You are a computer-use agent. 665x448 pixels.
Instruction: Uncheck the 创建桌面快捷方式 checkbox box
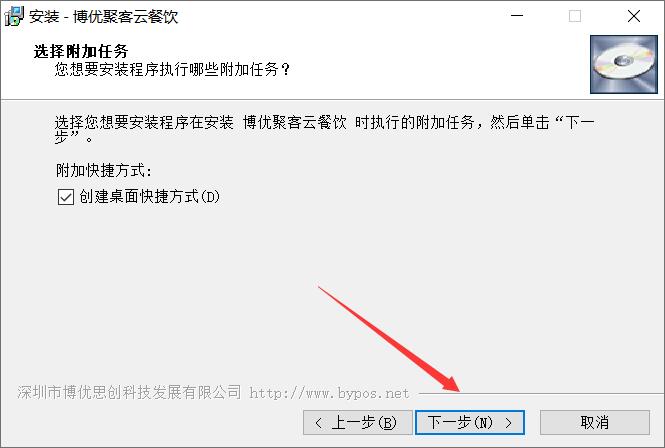[x=66, y=197]
